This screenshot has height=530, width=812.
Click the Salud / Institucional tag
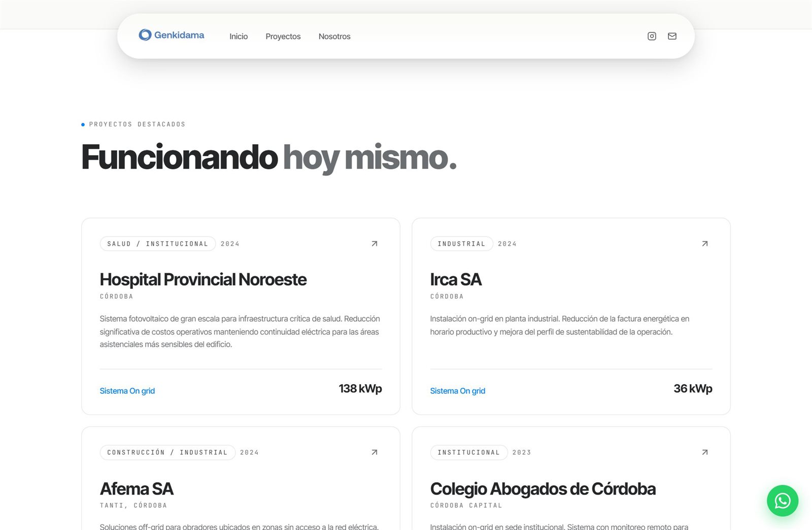tap(158, 244)
